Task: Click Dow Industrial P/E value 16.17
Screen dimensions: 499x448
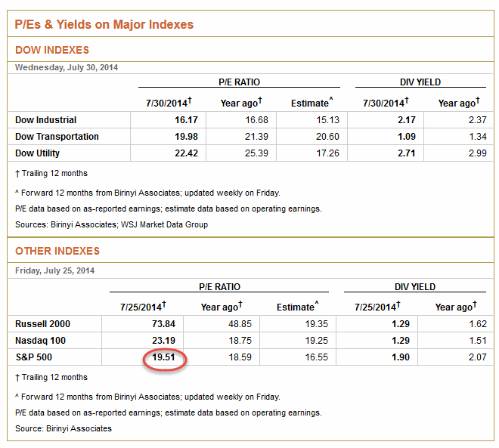Action: tap(186, 120)
